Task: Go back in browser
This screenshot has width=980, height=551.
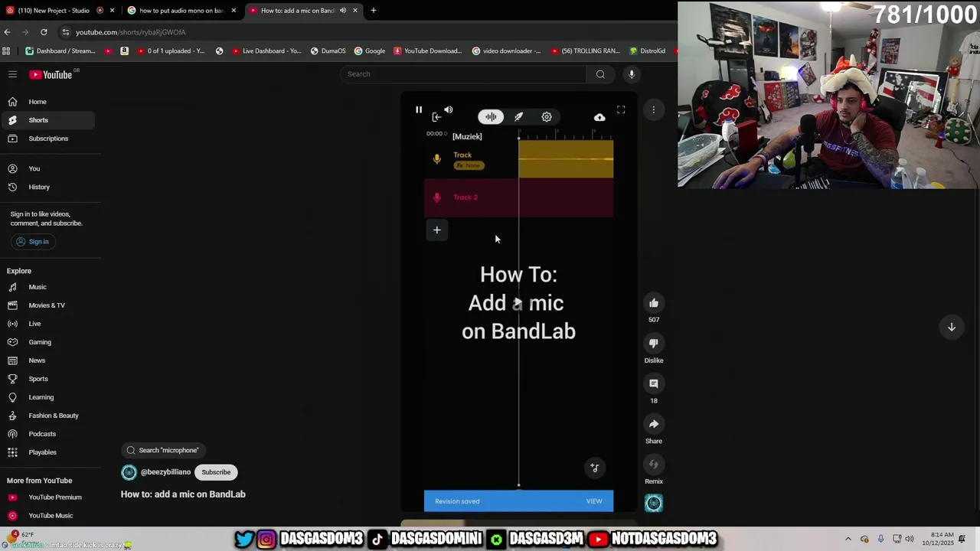Action: (x=7, y=32)
